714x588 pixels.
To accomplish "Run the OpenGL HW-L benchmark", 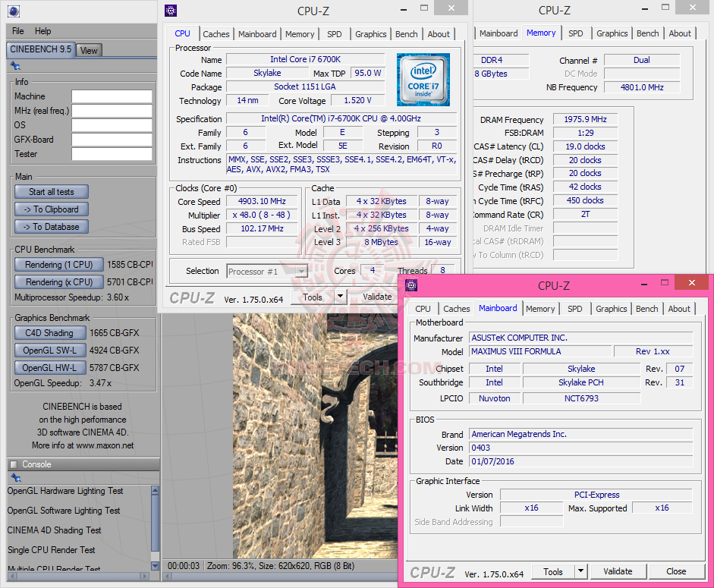I will (x=49, y=368).
